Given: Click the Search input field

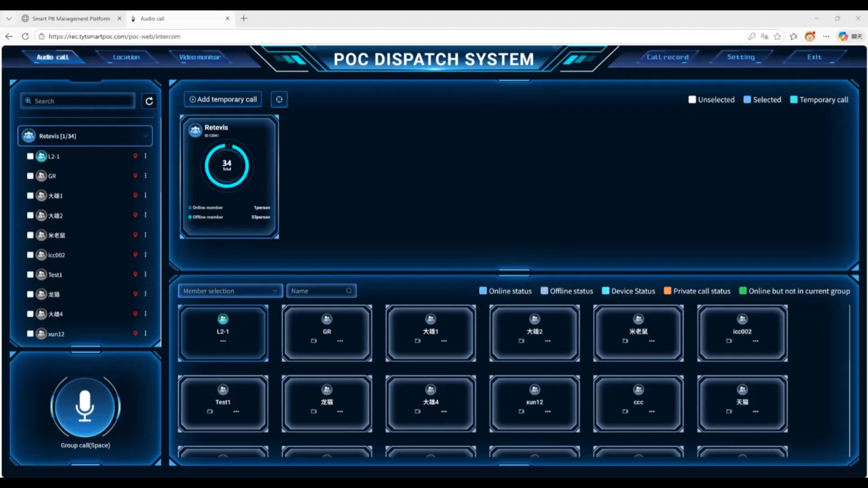Looking at the screenshot, I should pos(78,101).
